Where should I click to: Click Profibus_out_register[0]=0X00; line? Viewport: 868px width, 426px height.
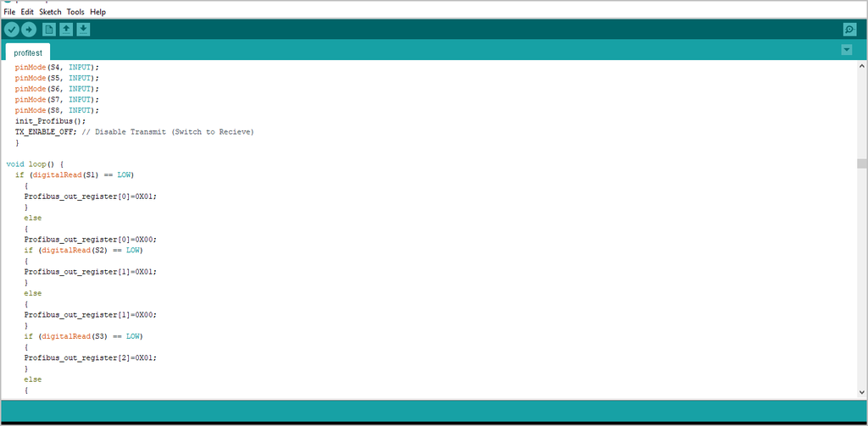90,240
